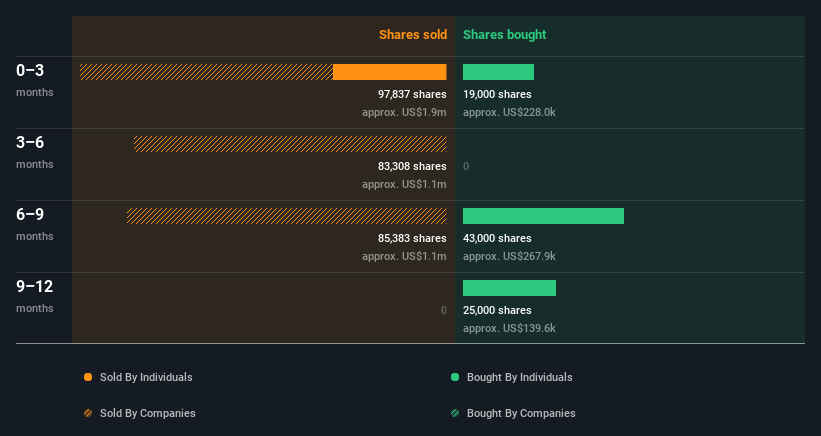Click the hatched Sold By Companies legend icon
This screenshot has width=821, height=436.
(88, 413)
